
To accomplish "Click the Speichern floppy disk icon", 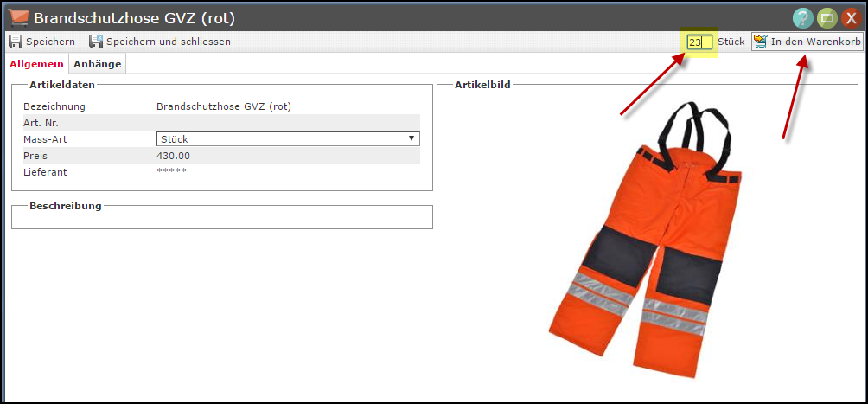I will pos(16,42).
